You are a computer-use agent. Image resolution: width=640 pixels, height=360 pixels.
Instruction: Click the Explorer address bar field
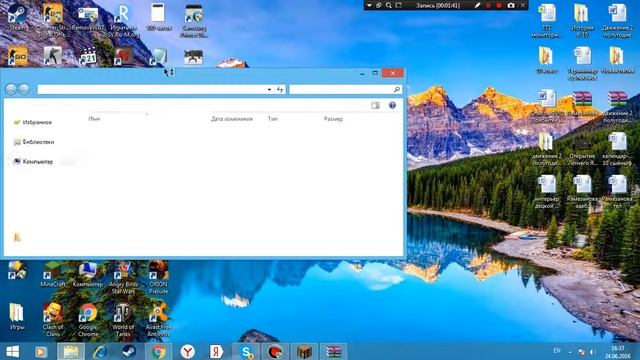click(151, 89)
